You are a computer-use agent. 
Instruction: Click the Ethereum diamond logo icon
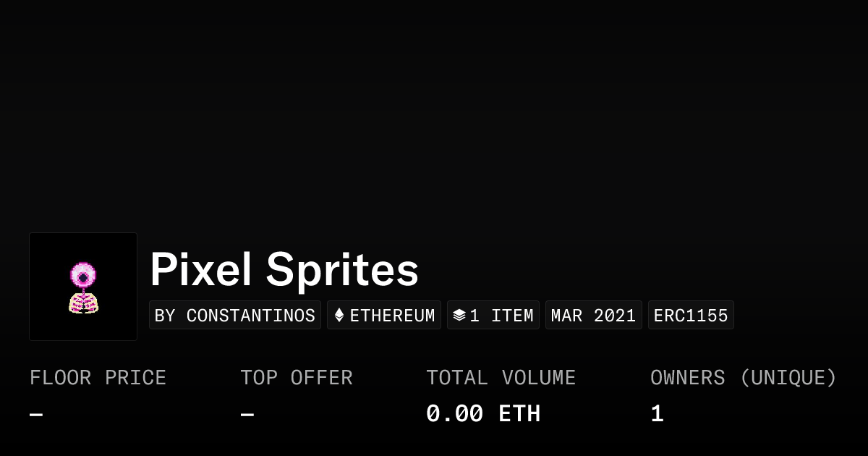(339, 316)
